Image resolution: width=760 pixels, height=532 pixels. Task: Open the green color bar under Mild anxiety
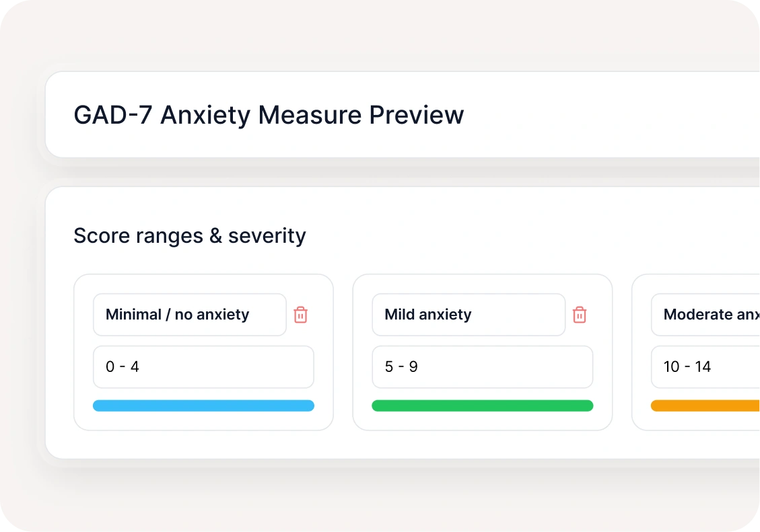(482, 406)
